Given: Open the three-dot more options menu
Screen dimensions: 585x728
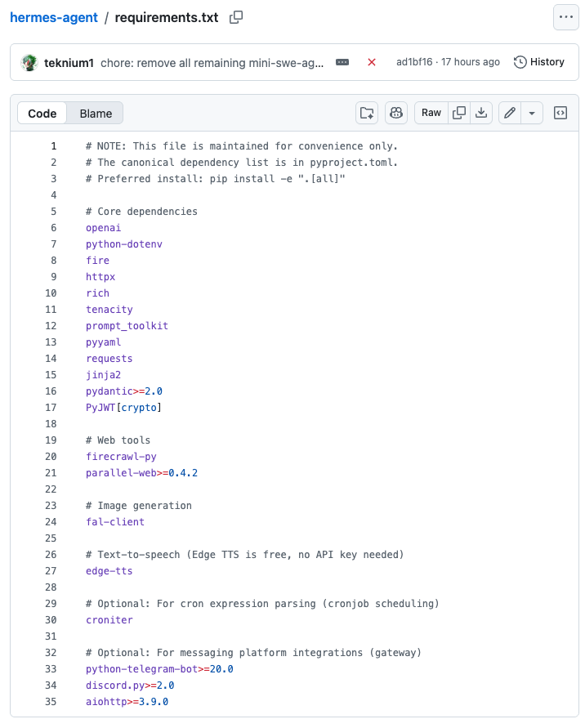Looking at the screenshot, I should [x=565, y=18].
